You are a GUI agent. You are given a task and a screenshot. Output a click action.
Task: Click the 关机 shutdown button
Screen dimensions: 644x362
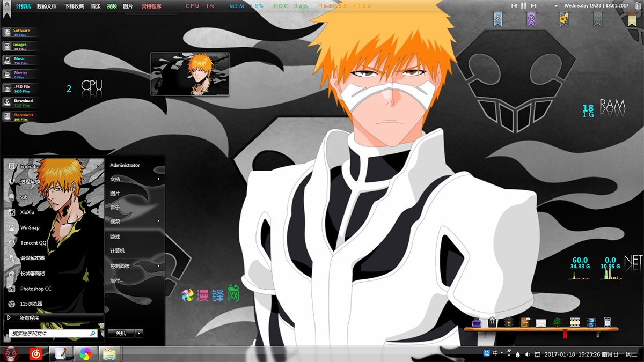[121, 333]
